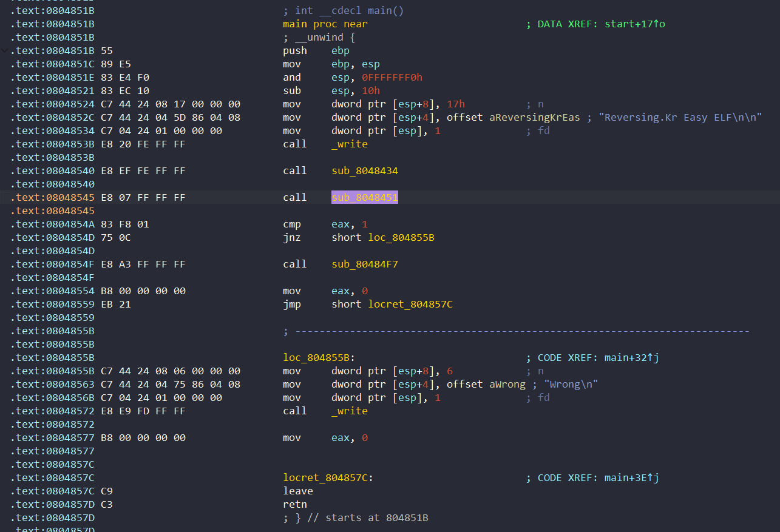Click the 'jmp' mnemonic
This screenshot has width=780, height=532.
click(x=292, y=304)
